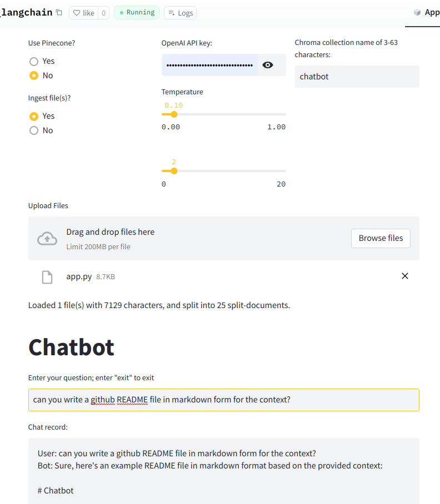Click the Browse files button
440x504 pixels.
coord(381,238)
